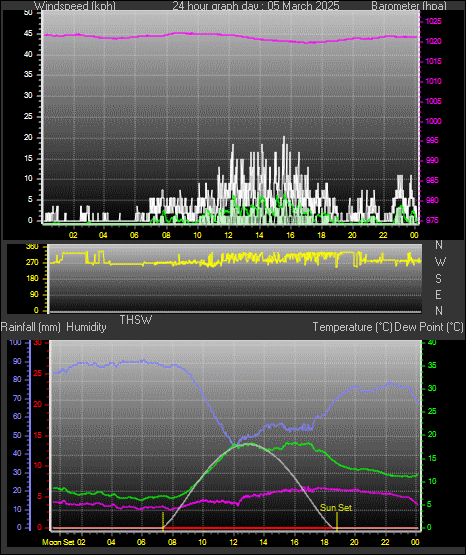Select the magenta 1010 barometer axis value
The height and width of the screenshot is (555, 466).
click(433, 81)
